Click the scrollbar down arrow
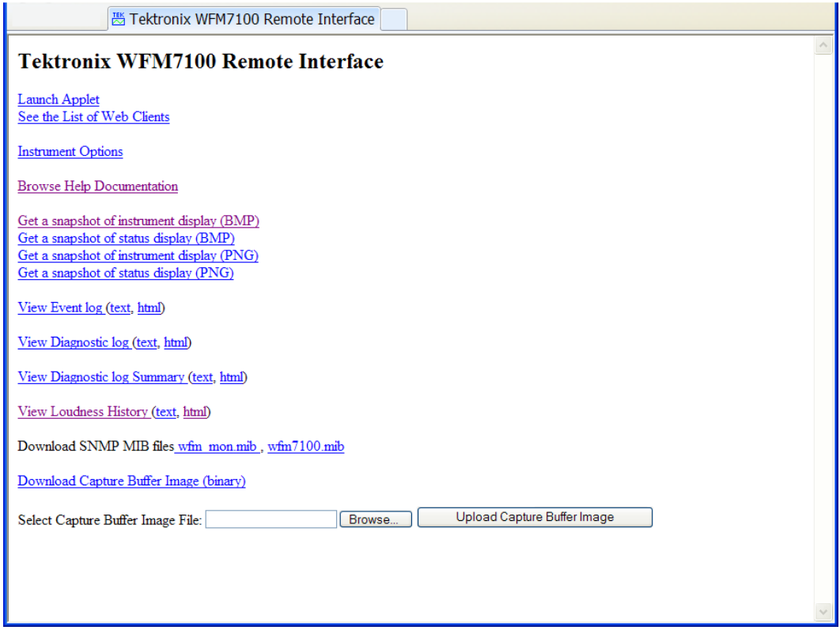The image size is (840, 630). [823, 611]
